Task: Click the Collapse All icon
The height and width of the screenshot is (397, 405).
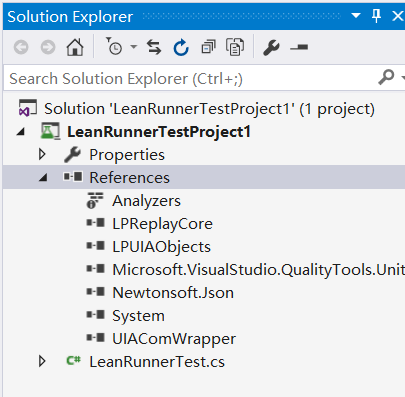Action: coord(208,47)
